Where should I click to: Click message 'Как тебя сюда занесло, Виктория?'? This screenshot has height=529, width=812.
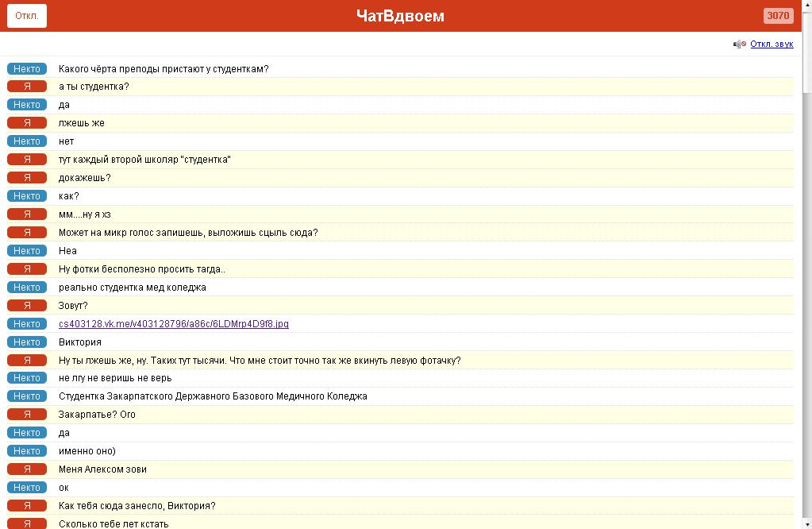click(137, 506)
